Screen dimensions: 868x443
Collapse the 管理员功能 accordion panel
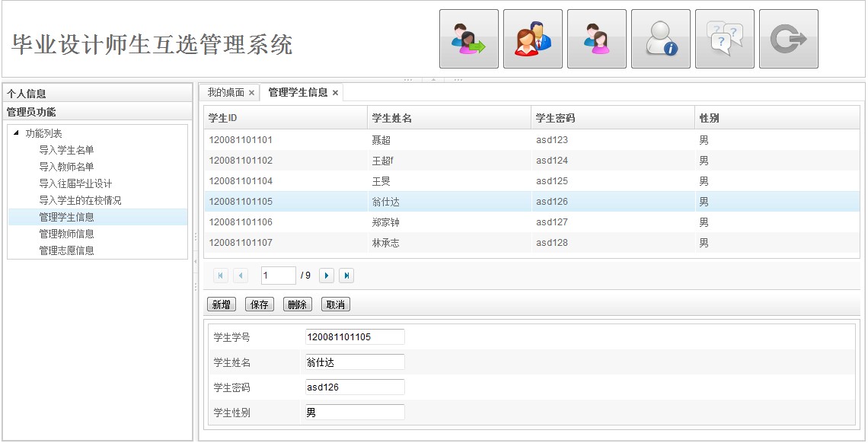[x=97, y=112]
